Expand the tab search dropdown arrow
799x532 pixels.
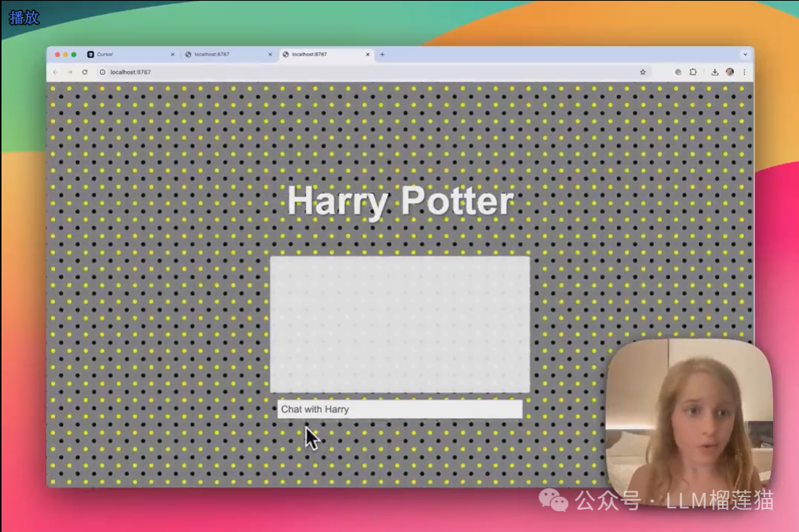(744, 55)
